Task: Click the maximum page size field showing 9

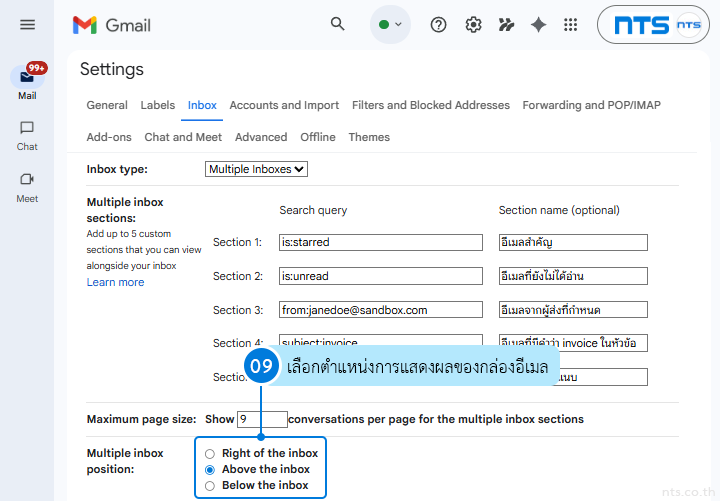Action: 262,419
